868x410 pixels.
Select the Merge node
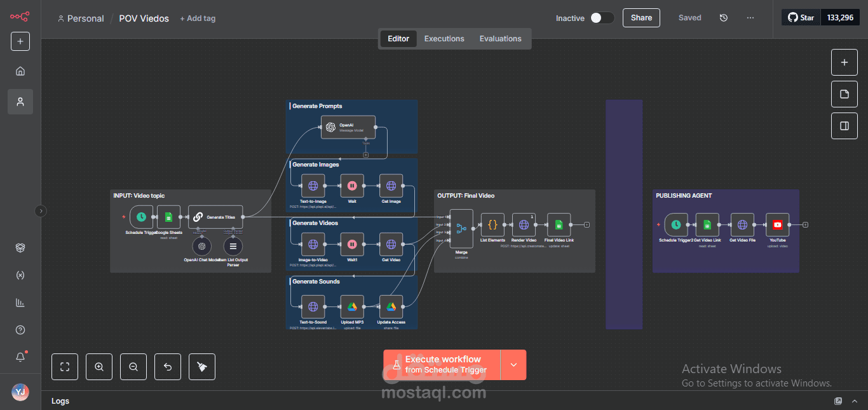point(461,229)
